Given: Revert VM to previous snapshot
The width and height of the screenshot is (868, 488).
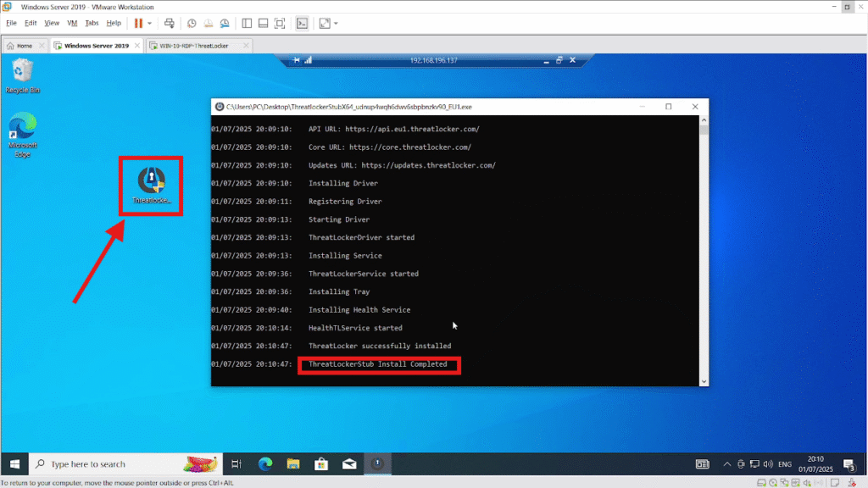Looking at the screenshot, I should point(209,23).
